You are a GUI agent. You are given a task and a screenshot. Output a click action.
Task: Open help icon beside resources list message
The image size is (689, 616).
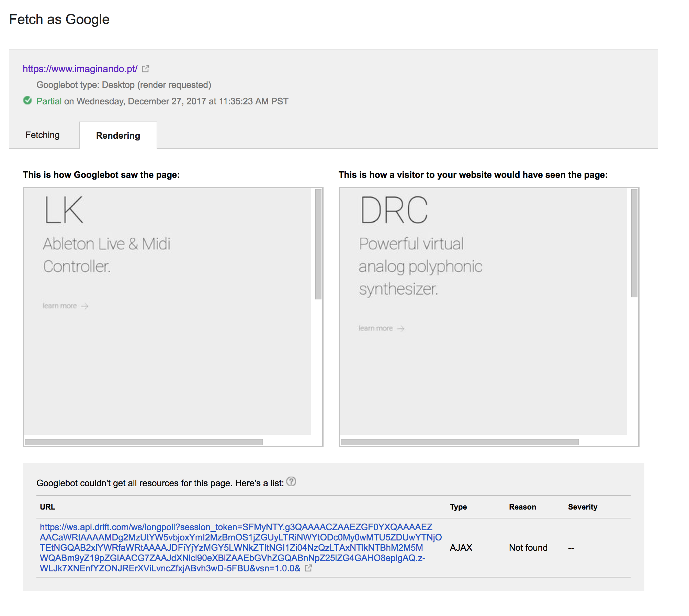pos(291,482)
